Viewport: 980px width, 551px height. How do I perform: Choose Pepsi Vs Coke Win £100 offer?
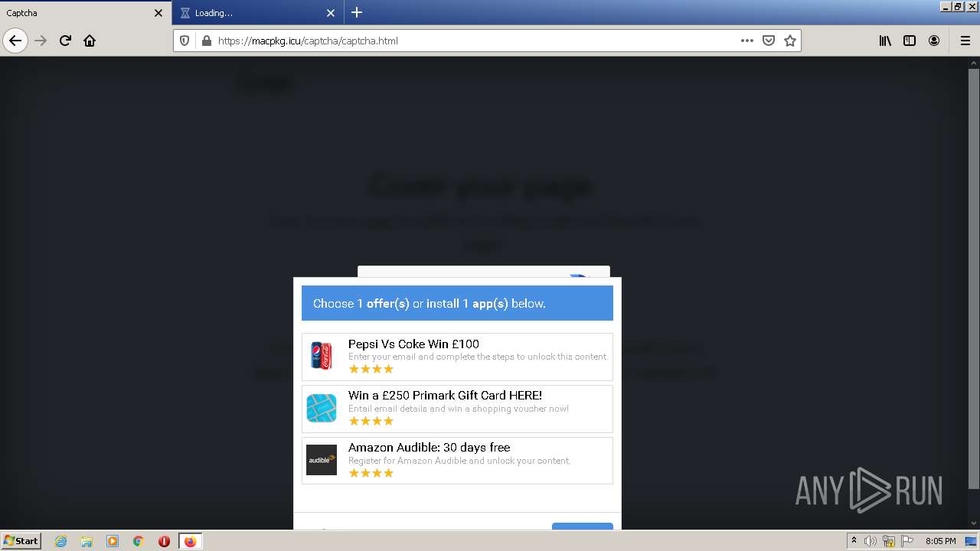click(457, 357)
